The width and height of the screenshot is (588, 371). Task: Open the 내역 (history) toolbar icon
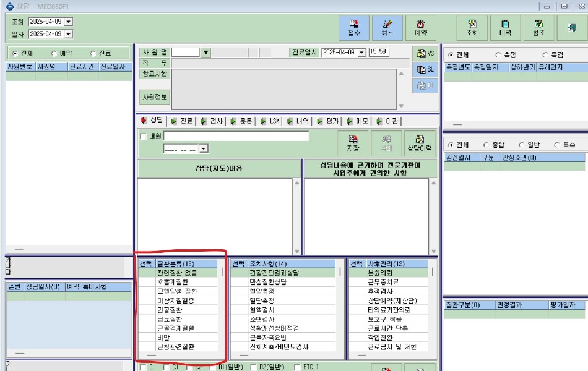pos(505,28)
